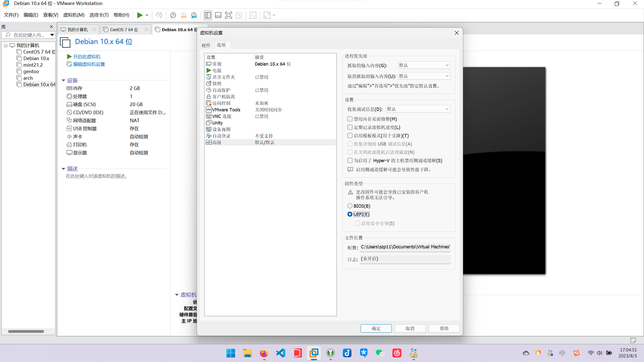Select 自动登录 in the settings list
The width and height of the screenshot is (644, 362).
coord(270,136)
